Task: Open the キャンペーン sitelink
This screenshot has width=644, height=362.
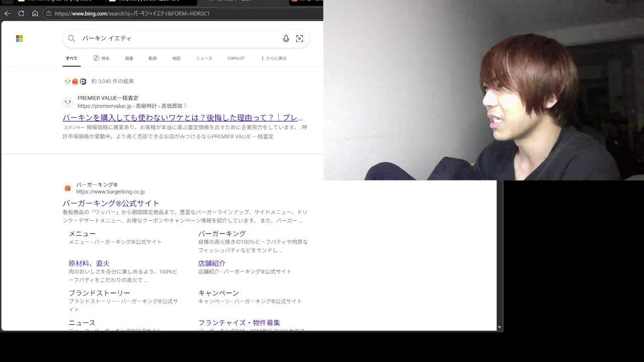Action: tap(218, 293)
